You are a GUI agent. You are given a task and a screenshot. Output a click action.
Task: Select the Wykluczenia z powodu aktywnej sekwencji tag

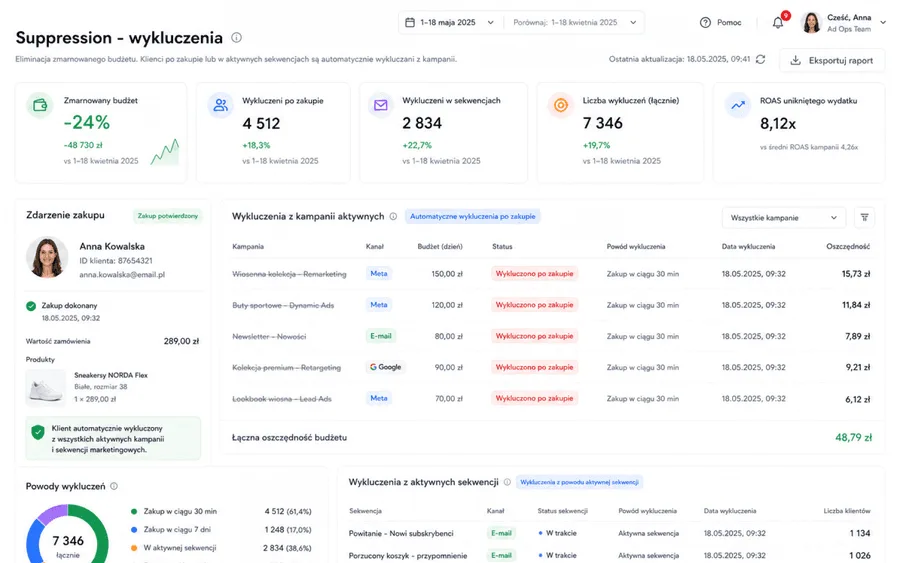point(579,482)
